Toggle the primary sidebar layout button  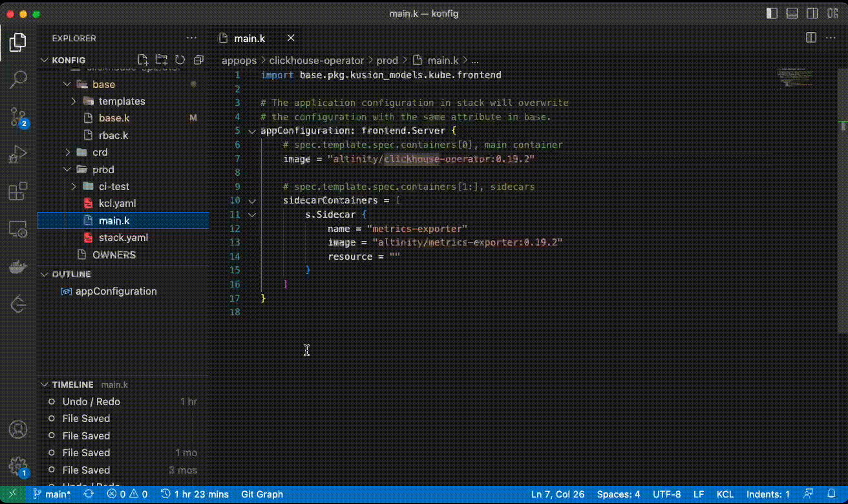pos(772,14)
